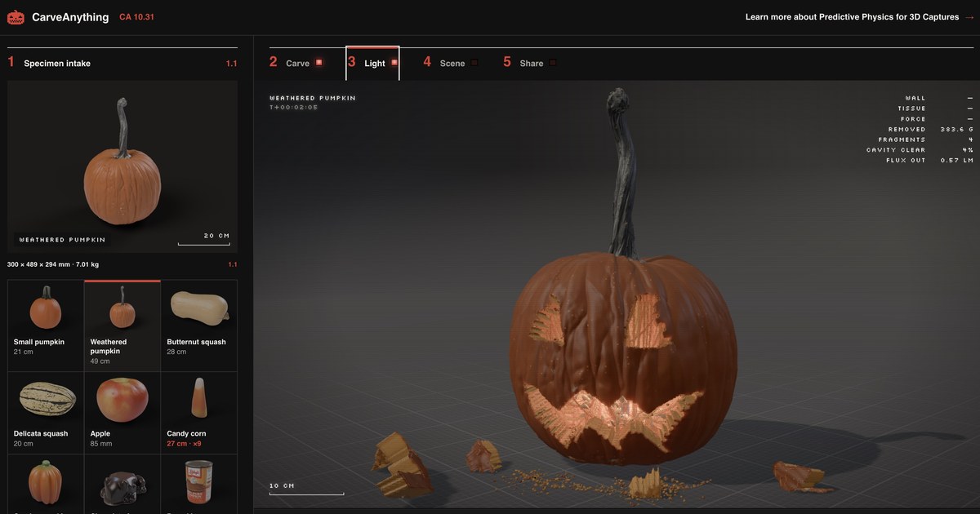This screenshot has width=980, height=514.
Task: Choose the Butternut squash specimen
Action: [x=199, y=326]
